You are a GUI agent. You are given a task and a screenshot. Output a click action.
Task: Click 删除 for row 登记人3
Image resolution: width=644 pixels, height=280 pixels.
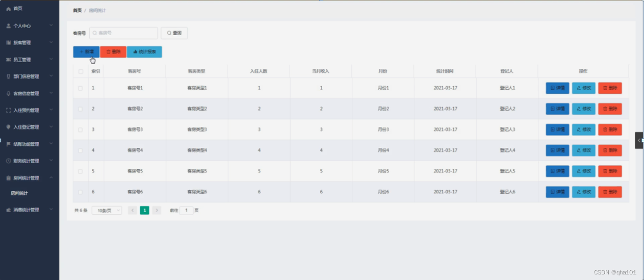[x=610, y=130]
